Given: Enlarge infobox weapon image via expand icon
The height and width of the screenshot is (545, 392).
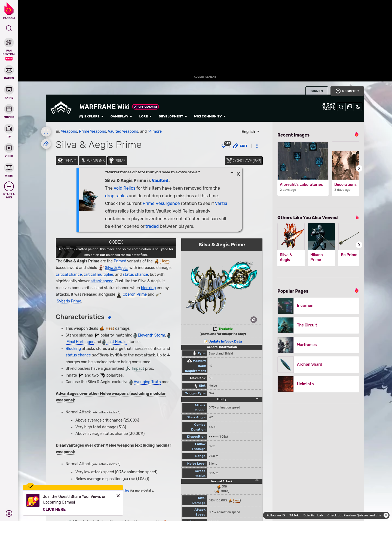Looking at the screenshot, I should click(254, 320).
